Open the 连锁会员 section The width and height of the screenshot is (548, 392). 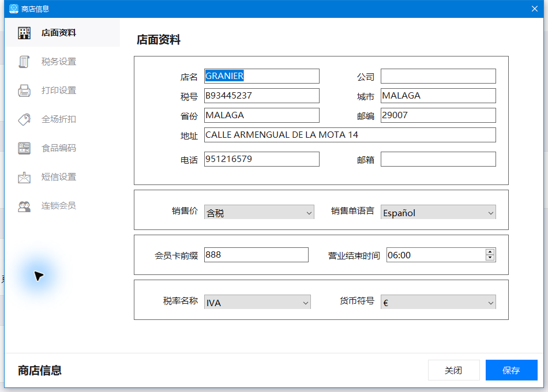pyautogui.click(x=62, y=206)
